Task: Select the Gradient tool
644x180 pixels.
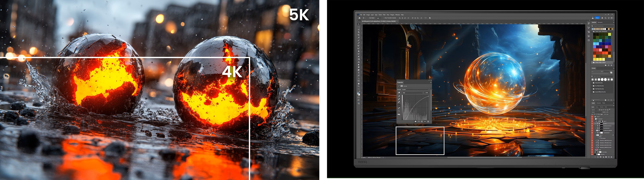Action: [358, 59]
